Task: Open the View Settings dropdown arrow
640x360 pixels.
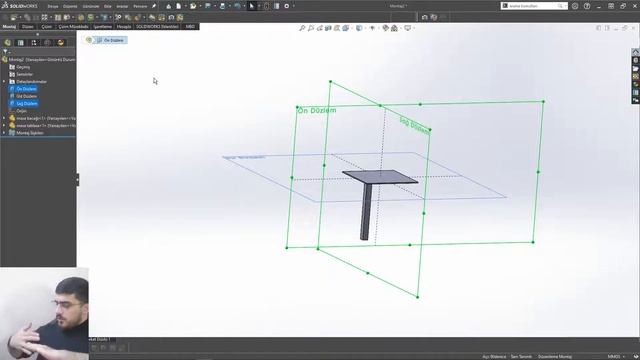Action: click(x=414, y=28)
